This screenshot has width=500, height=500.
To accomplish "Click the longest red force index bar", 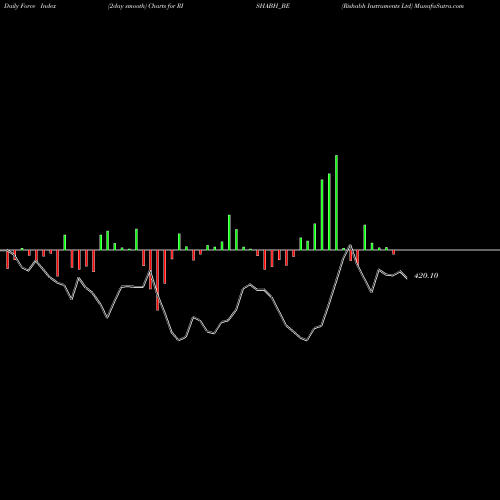I will coord(157,280).
